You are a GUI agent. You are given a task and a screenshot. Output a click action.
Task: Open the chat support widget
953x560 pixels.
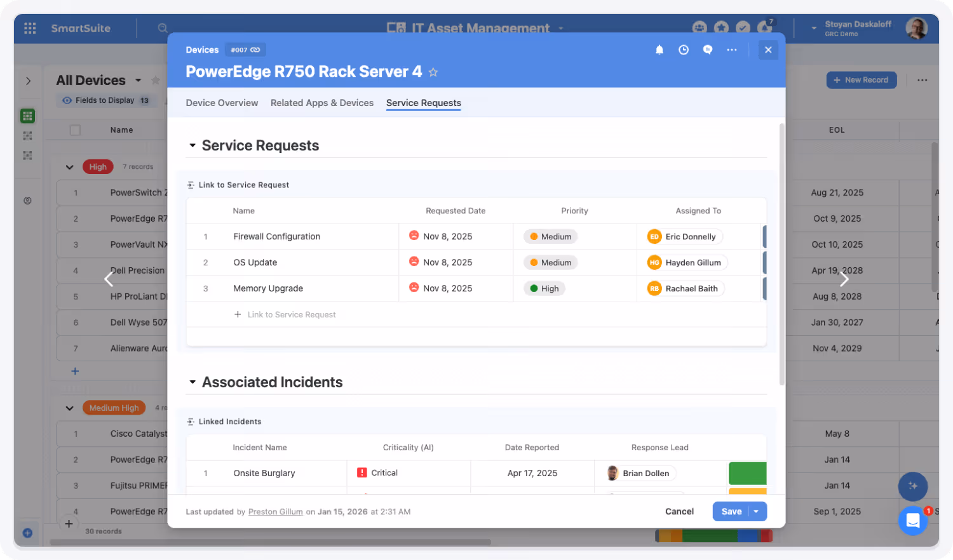point(913,521)
